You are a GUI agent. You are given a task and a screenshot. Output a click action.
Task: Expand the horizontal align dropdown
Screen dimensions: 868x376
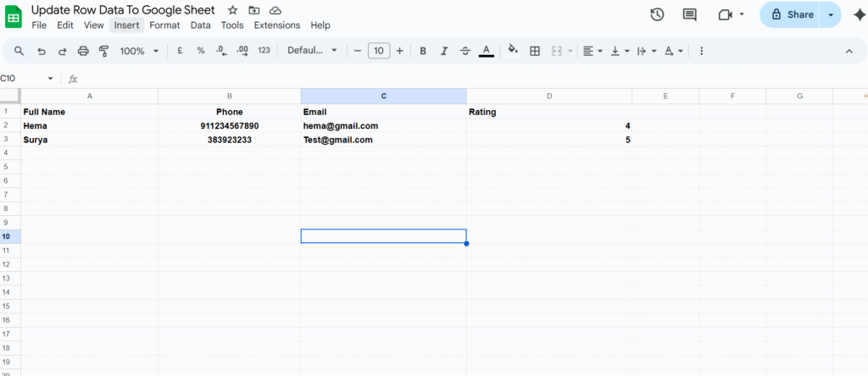point(594,51)
